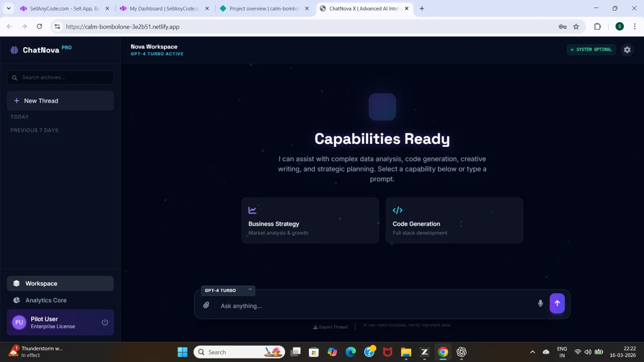Open a new Chrome tab
644x362 pixels.
click(x=422, y=9)
